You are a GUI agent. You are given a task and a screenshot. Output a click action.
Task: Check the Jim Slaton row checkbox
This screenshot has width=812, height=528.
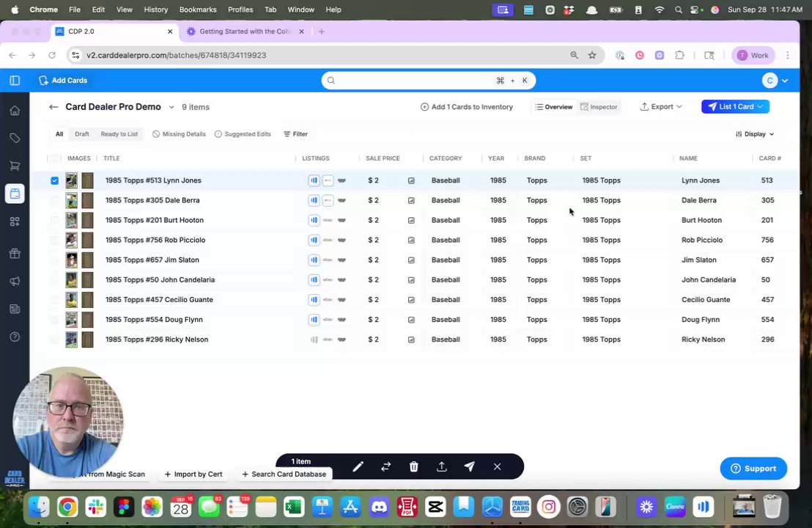[54, 260]
